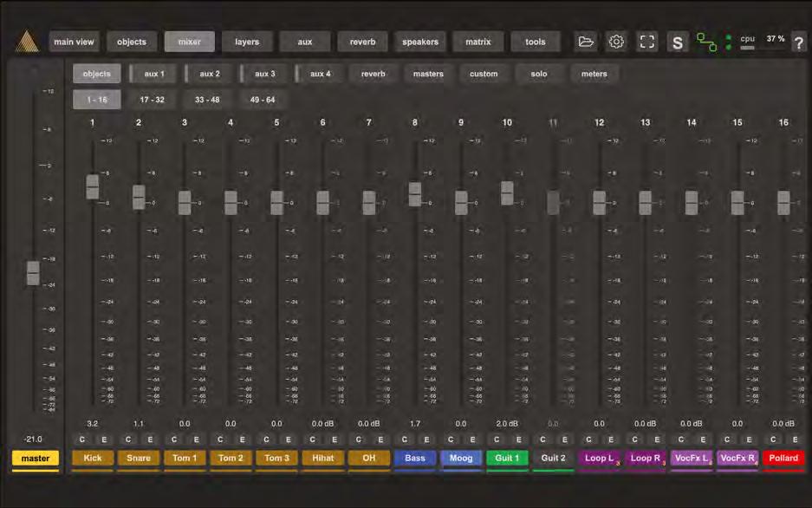Click the Snare channel fader handle

point(139,198)
